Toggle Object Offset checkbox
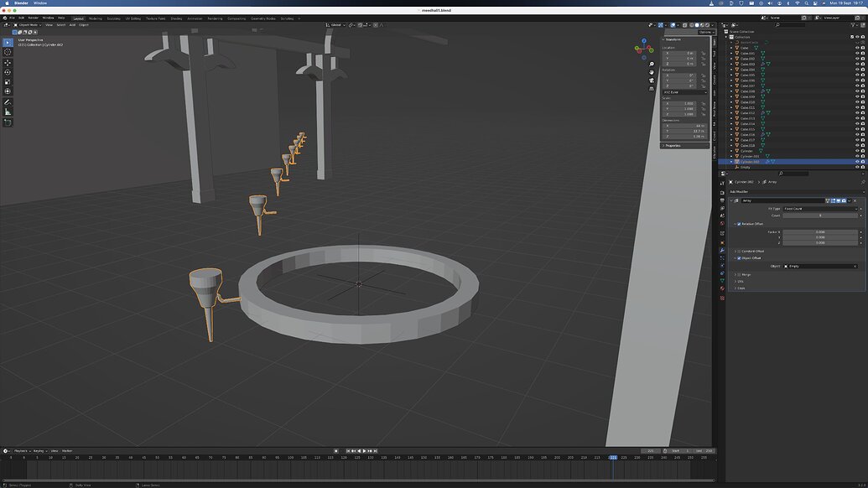This screenshot has height=488, width=868. (739, 257)
